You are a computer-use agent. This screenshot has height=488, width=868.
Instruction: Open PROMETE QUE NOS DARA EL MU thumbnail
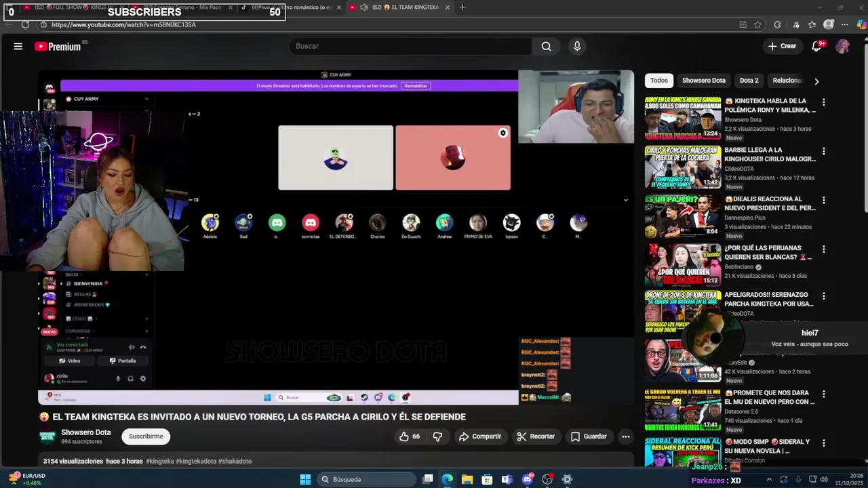[x=683, y=409]
